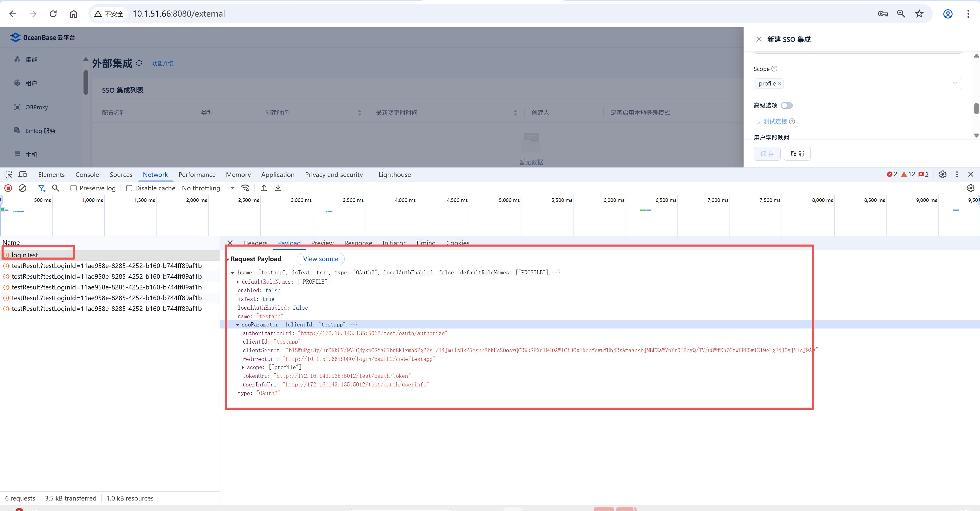
Task: Click the zoom magnifier in address bar
Action: (901, 14)
